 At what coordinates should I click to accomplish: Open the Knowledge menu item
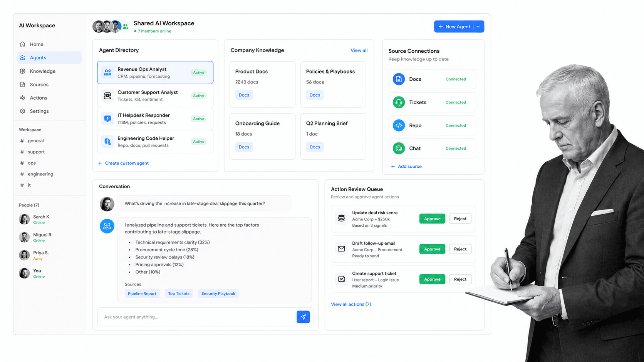(49, 71)
